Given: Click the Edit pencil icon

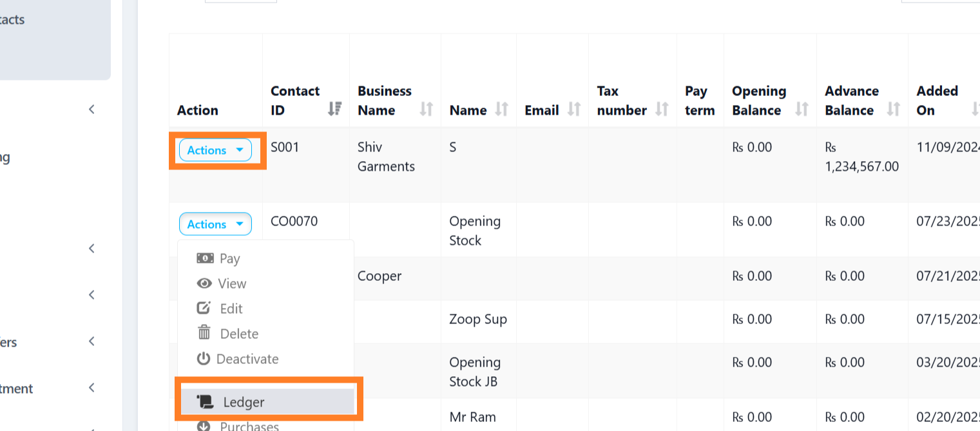Looking at the screenshot, I should 204,309.
